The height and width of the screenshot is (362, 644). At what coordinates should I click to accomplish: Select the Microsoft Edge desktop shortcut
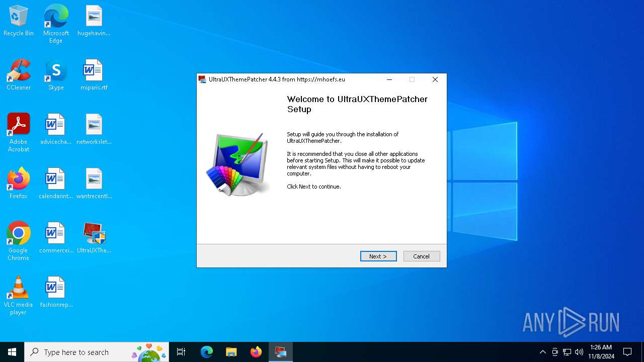[56, 24]
